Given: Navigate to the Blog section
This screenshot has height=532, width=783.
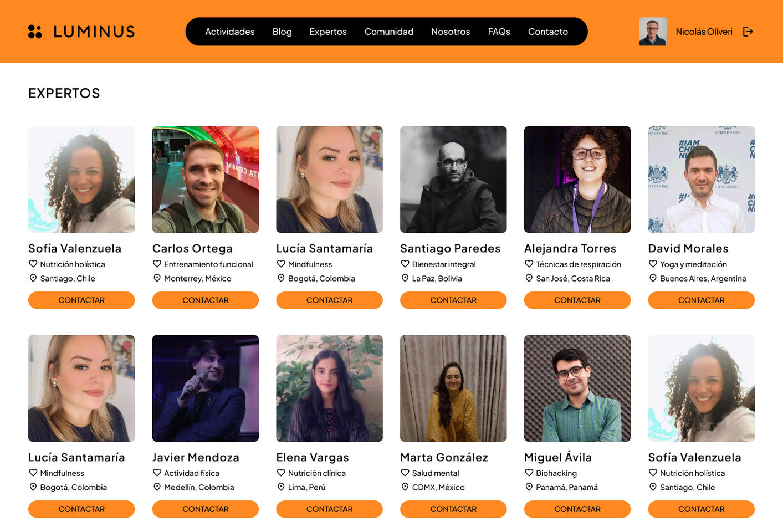Looking at the screenshot, I should 282,32.
